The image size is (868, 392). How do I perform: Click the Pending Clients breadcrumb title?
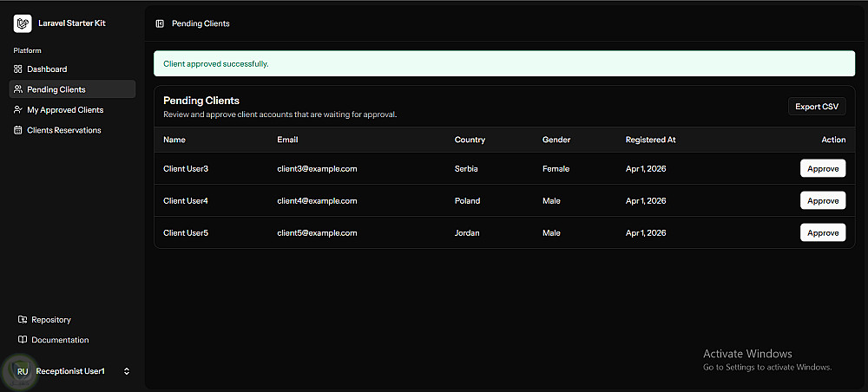click(x=201, y=23)
